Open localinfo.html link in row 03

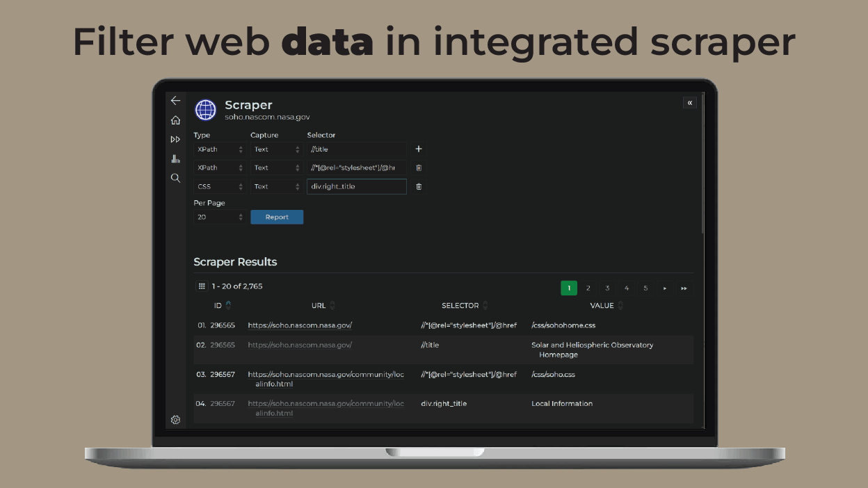325,380
